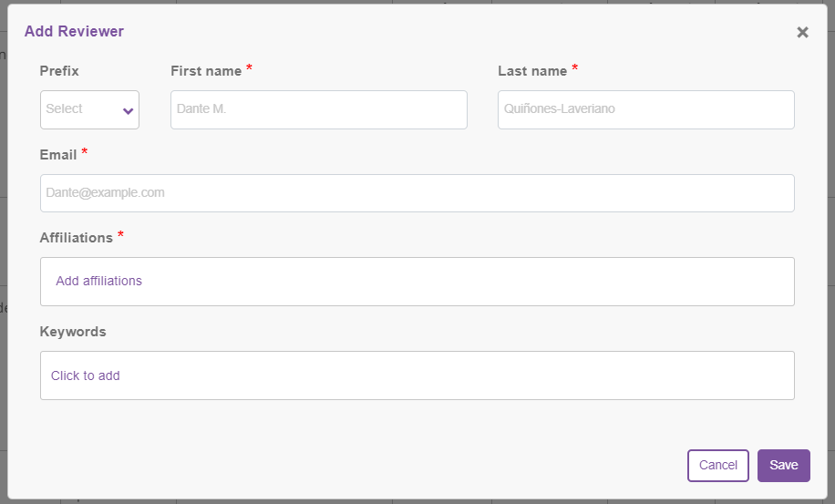
Task: Click into the Email input field
Action: pyautogui.click(x=417, y=193)
